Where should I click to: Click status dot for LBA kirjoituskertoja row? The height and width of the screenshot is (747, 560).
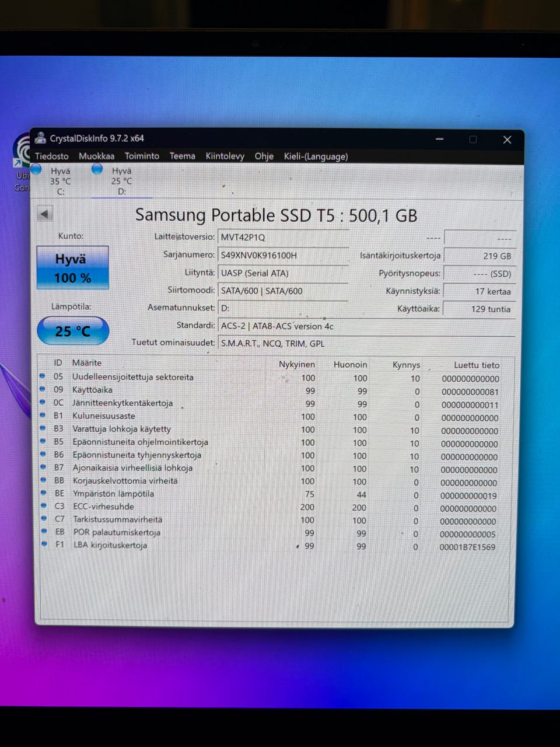(x=44, y=544)
